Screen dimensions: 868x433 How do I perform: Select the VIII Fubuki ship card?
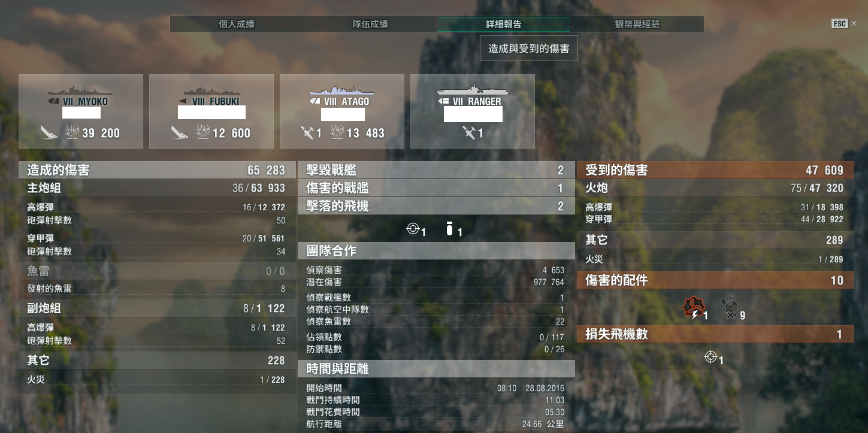(x=211, y=111)
